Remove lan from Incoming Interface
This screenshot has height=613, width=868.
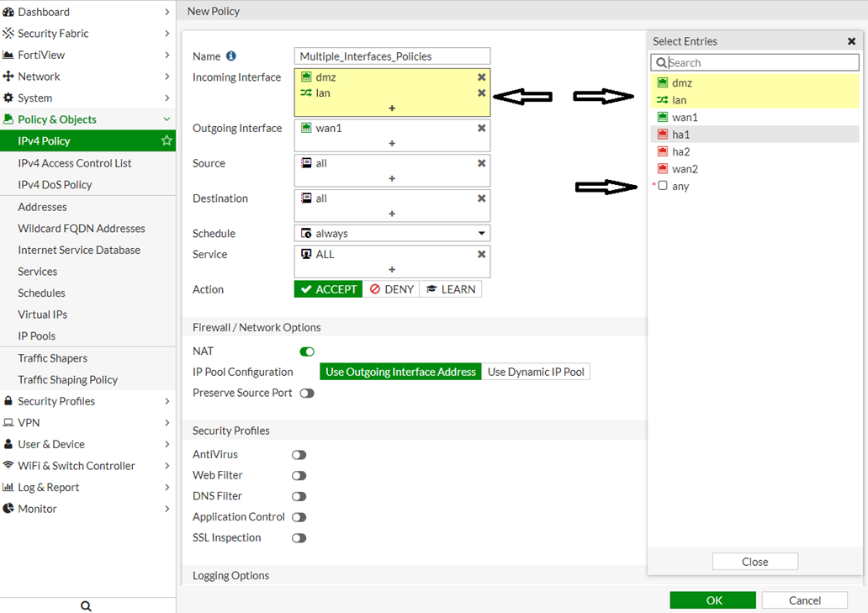pyautogui.click(x=481, y=93)
